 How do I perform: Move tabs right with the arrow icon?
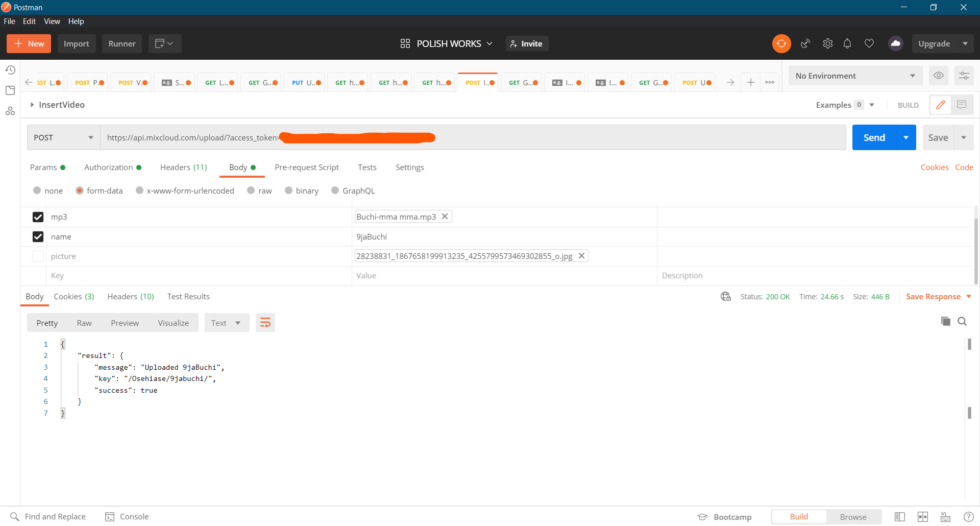coord(730,82)
